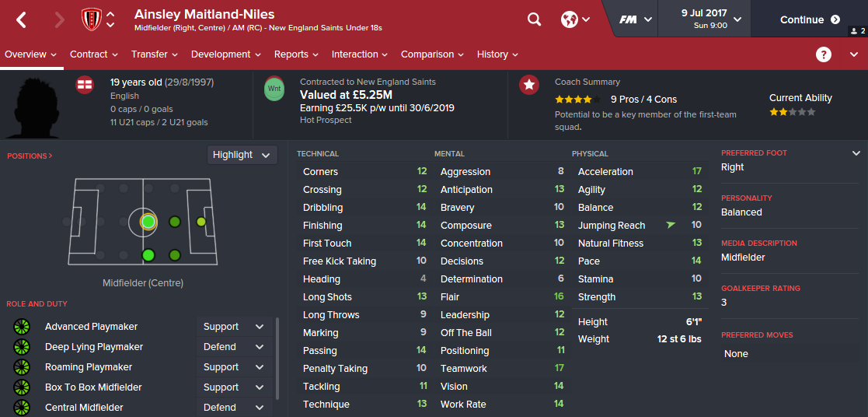Click the New England Saints club badge
868x417 pixels.
91,19
